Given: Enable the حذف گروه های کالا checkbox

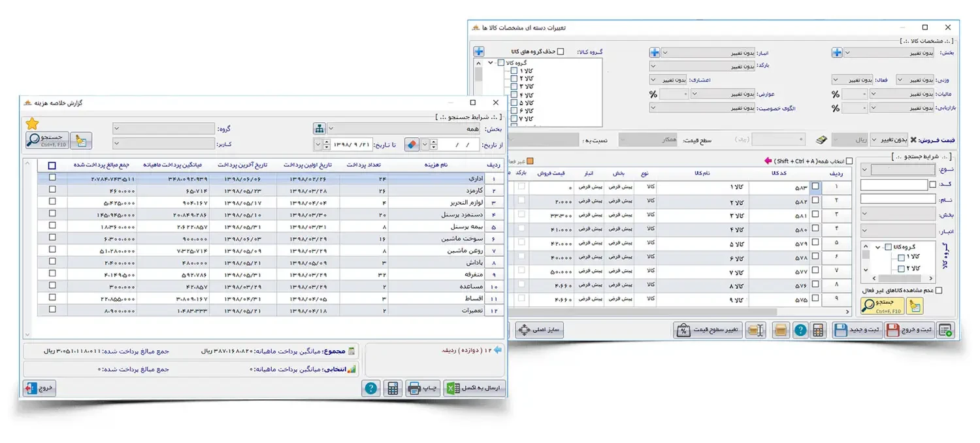Looking at the screenshot, I should click(560, 51).
